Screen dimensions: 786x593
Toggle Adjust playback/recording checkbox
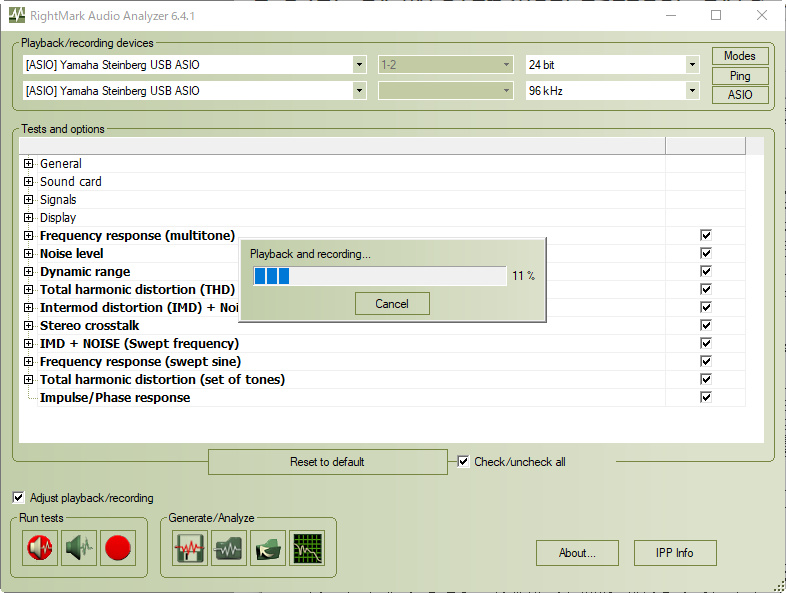point(18,498)
